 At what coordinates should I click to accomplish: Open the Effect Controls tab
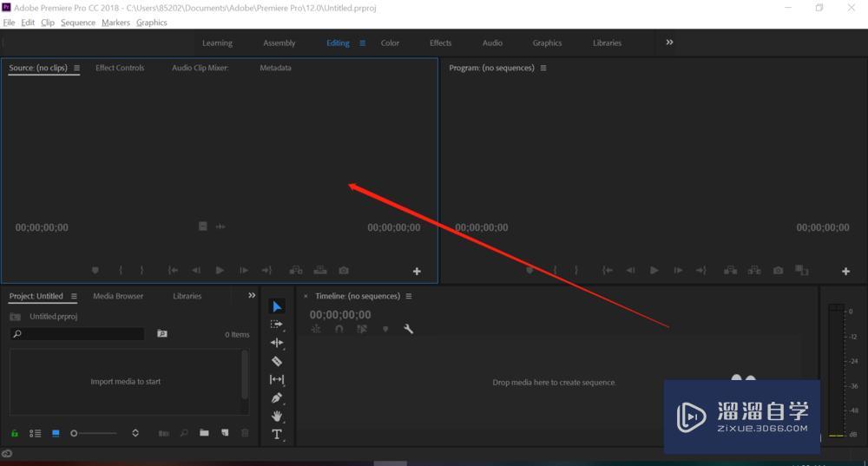pos(120,68)
